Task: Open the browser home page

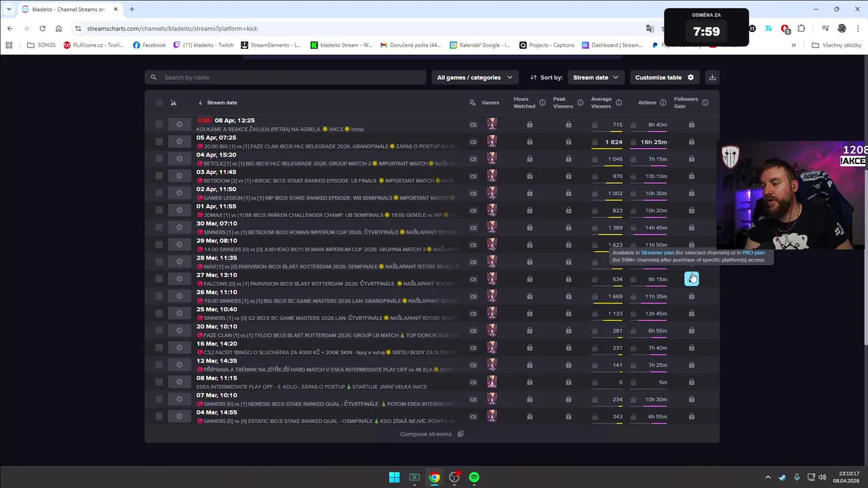Action: [58, 28]
